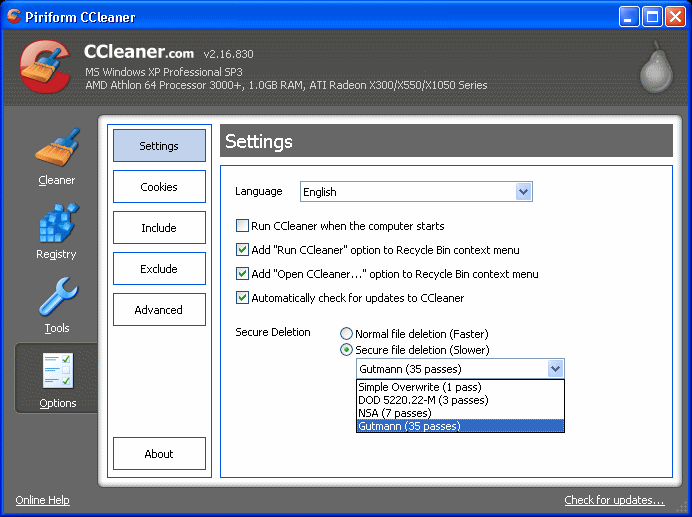Click the AMD Athlon 64 Processor system text

click(x=286, y=85)
